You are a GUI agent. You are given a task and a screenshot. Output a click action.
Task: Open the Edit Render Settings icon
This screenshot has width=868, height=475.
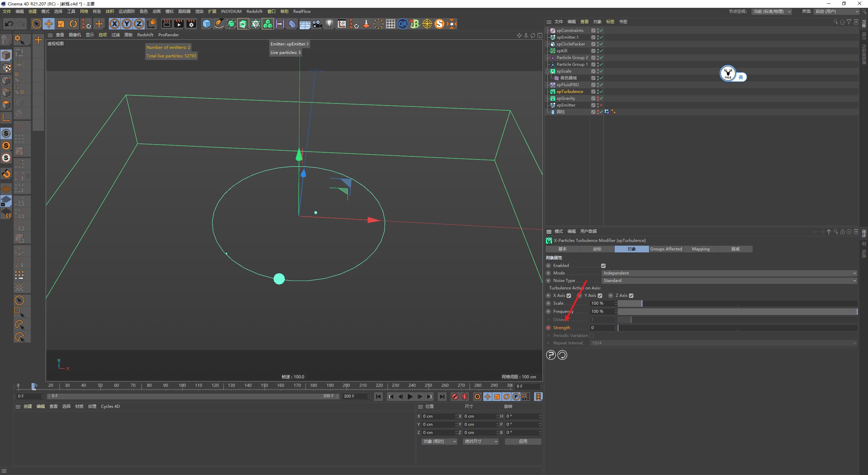point(191,24)
